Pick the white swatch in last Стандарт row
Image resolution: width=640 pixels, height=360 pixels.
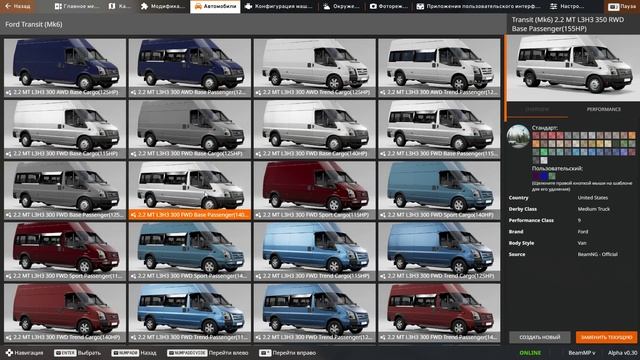pos(544,160)
